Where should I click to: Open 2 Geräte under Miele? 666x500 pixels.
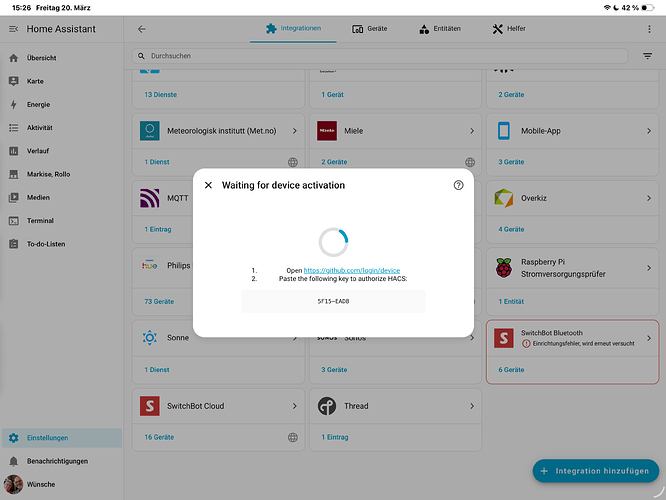pos(334,162)
